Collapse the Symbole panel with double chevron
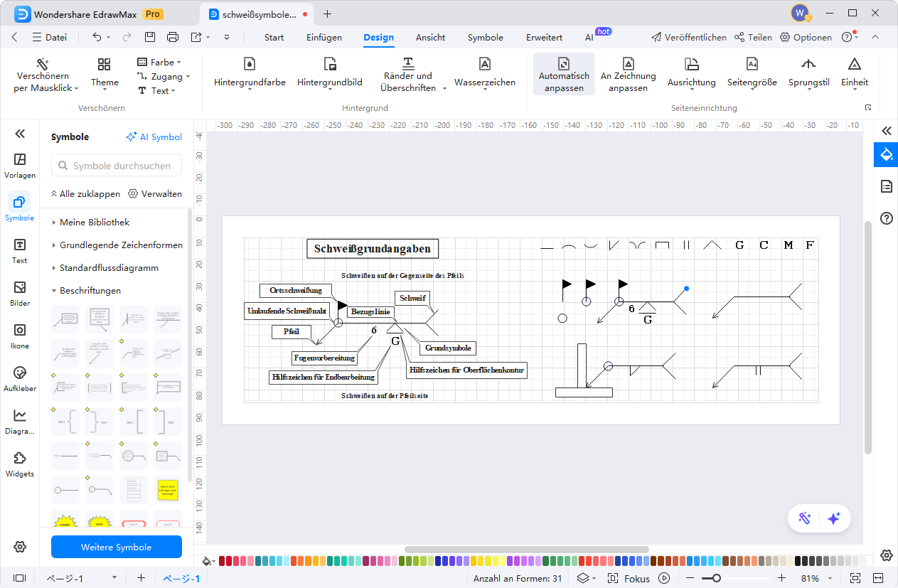 (20, 134)
